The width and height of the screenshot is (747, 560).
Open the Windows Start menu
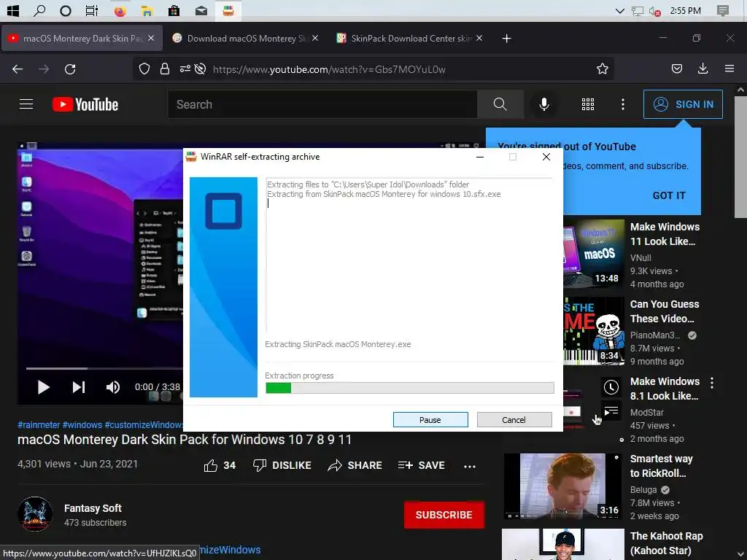[13, 10]
